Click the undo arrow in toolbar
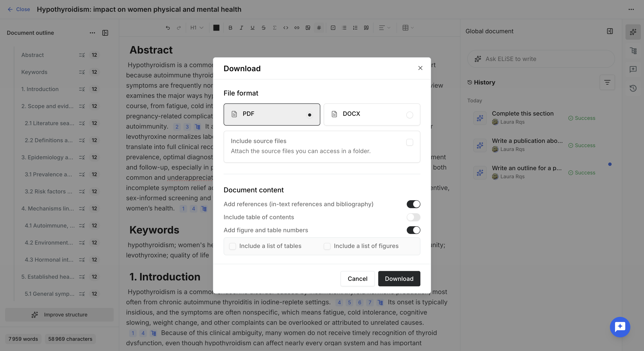Screen dimensions: 644x351 click(x=168, y=28)
